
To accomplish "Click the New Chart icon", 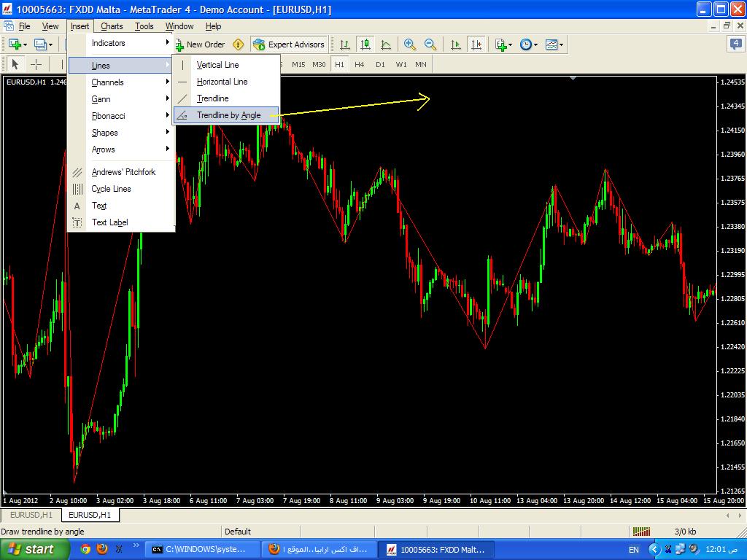I will [x=15, y=44].
